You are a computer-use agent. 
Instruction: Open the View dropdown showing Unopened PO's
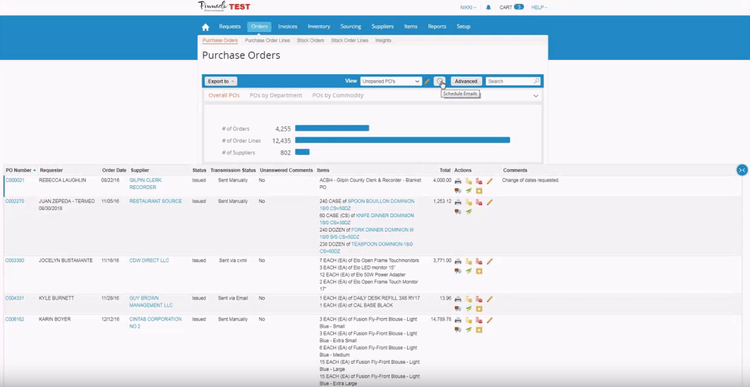[391, 81]
